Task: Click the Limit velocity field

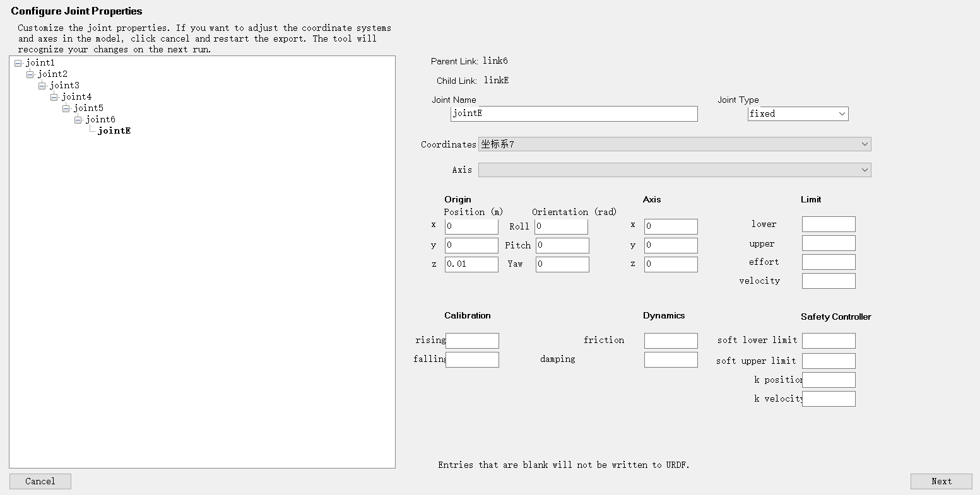Action: pos(829,281)
